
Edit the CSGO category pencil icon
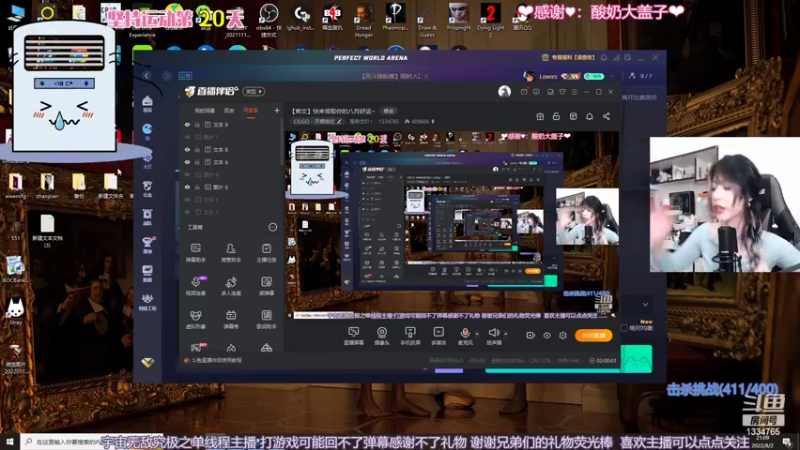(x=339, y=121)
